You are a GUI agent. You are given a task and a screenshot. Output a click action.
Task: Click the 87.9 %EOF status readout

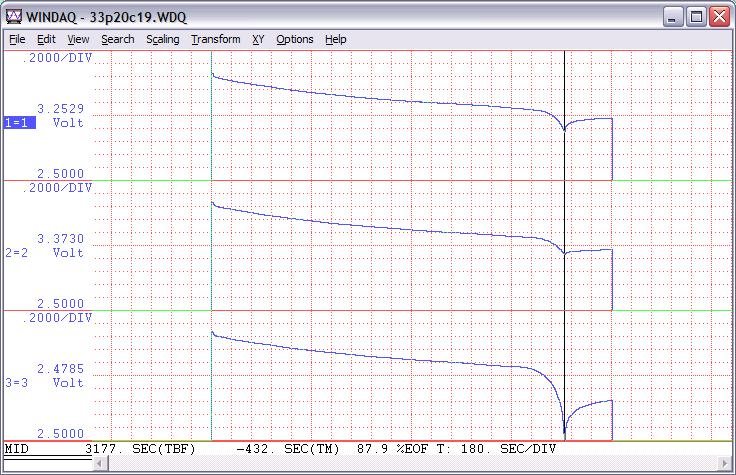click(x=392, y=449)
